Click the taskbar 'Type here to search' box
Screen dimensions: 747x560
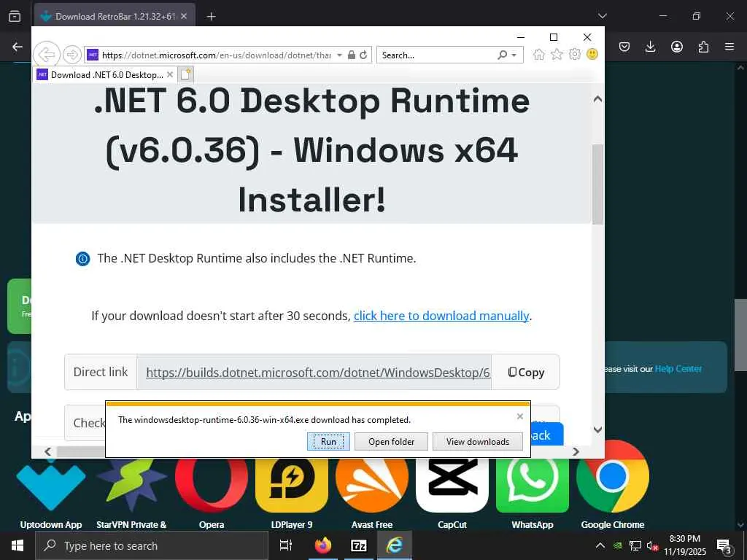pos(152,545)
